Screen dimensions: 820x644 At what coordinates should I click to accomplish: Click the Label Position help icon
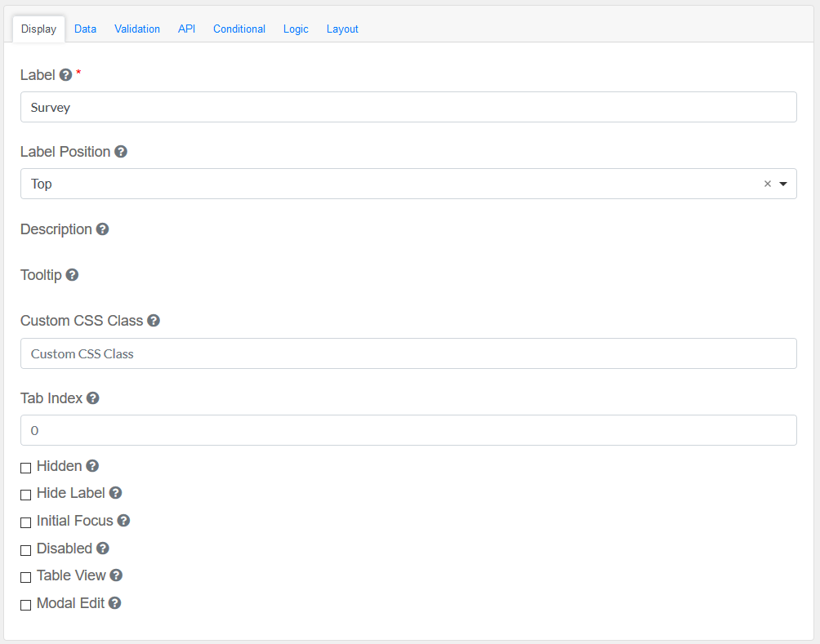pos(121,152)
